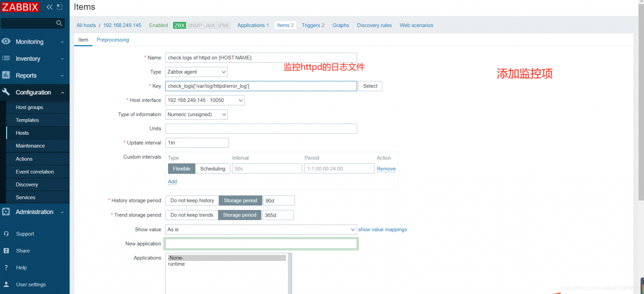644x294 pixels.
Task: Click the Units input field
Action: (261, 129)
